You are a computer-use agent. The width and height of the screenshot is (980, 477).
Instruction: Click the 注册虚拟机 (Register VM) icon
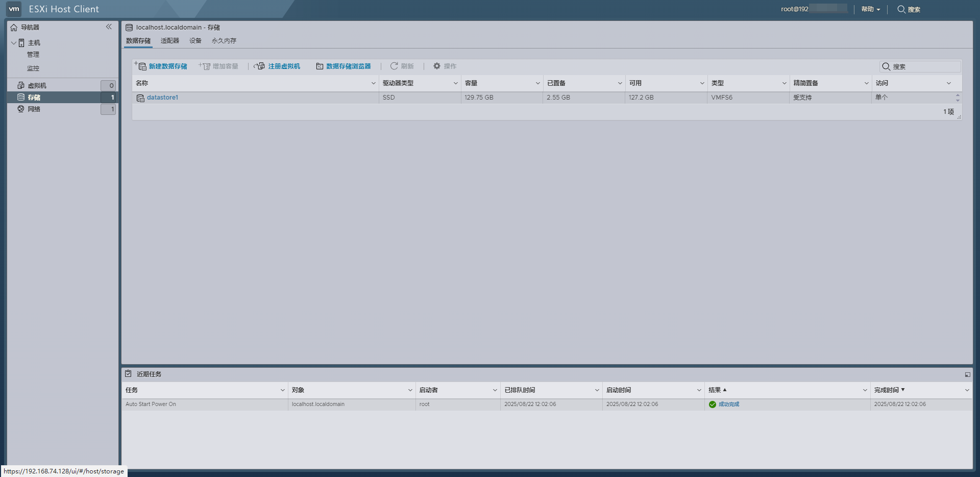coord(277,66)
